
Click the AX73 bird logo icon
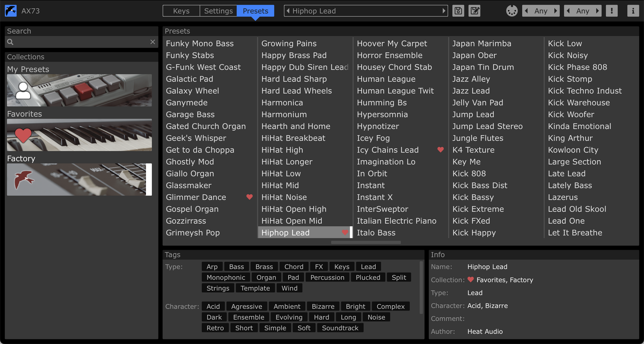tap(11, 11)
